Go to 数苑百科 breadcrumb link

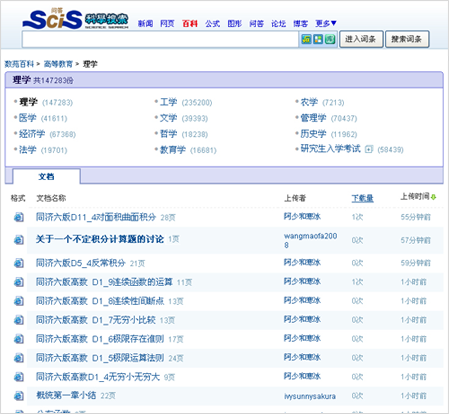(19, 64)
